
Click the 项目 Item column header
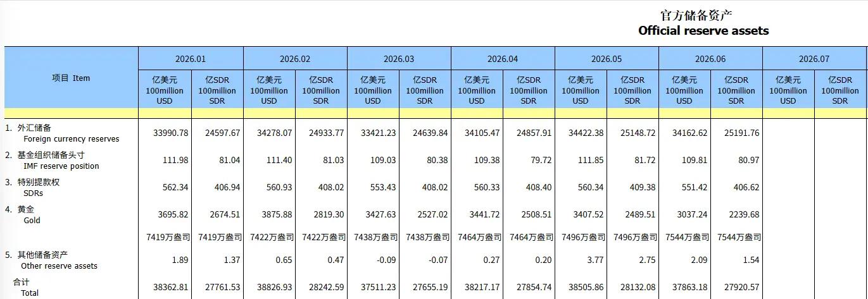71,78
